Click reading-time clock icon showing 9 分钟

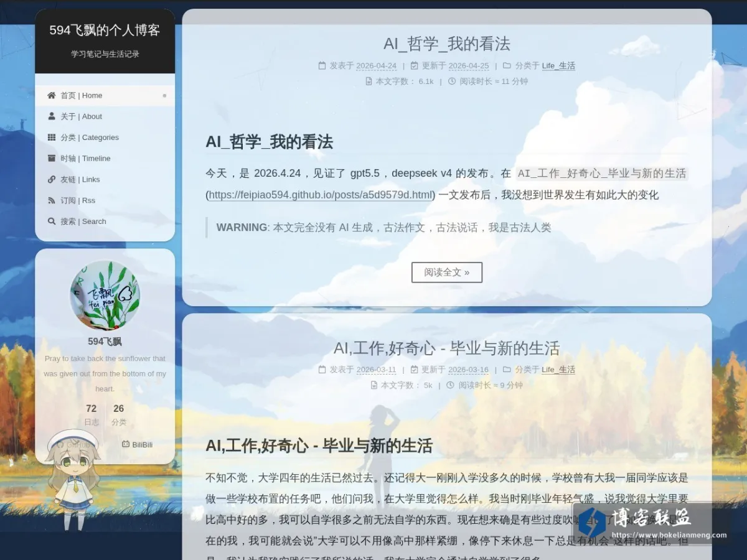[x=451, y=385]
